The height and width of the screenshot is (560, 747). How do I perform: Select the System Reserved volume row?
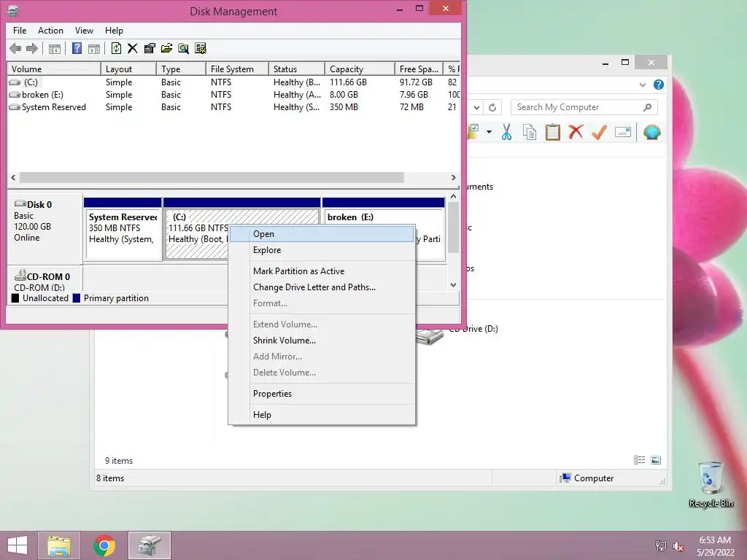point(233,107)
